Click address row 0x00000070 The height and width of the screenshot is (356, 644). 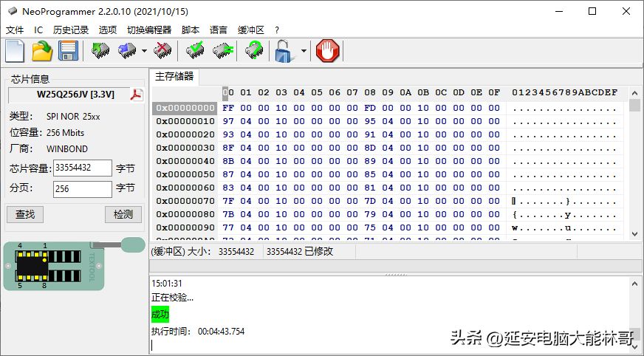(185, 201)
